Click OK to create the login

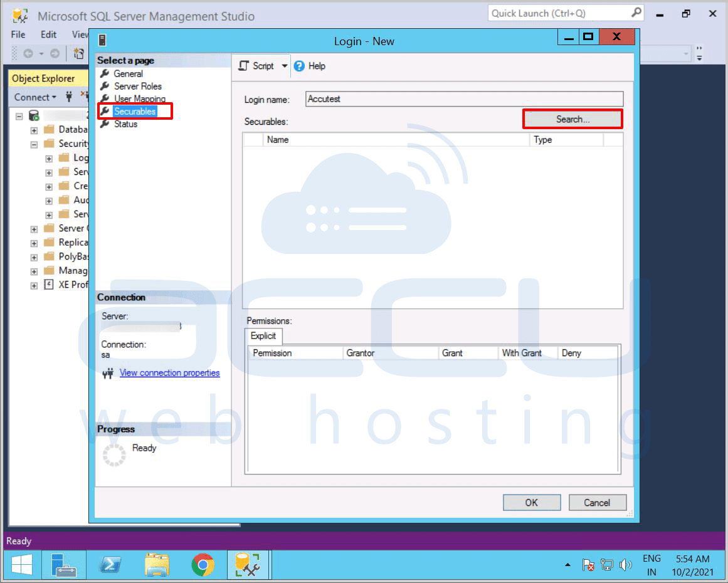tap(532, 502)
